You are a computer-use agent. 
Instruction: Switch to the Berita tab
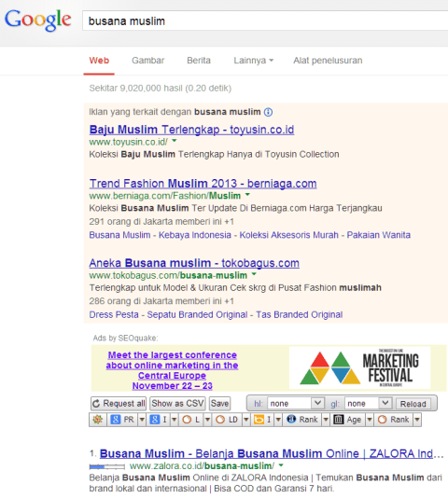[199, 61]
